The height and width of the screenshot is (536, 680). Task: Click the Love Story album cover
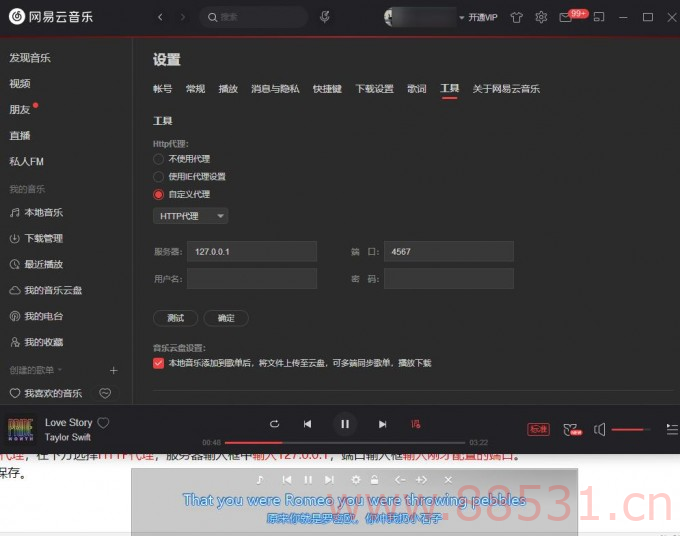click(x=21, y=429)
